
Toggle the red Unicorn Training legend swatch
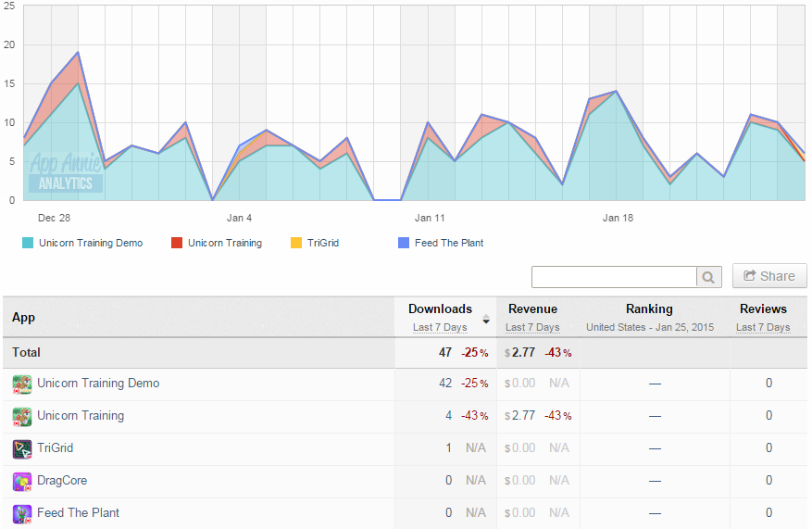coord(177,243)
